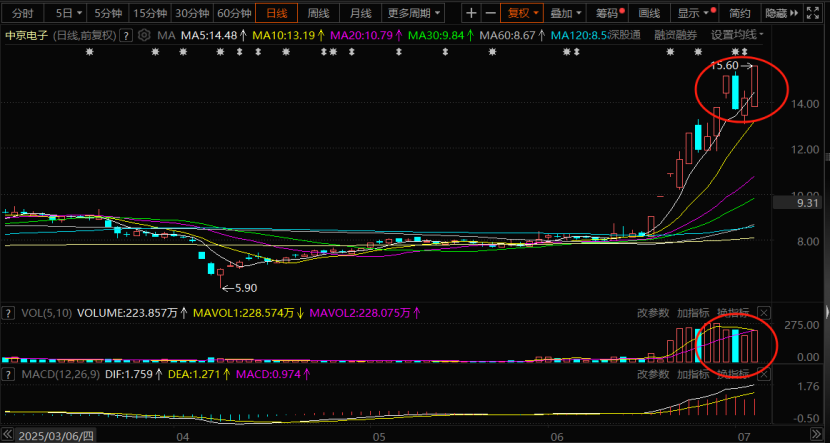The width and height of the screenshot is (830, 444).
Task: Click 加指标 in the VOL panel
Action: pos(693,312)
